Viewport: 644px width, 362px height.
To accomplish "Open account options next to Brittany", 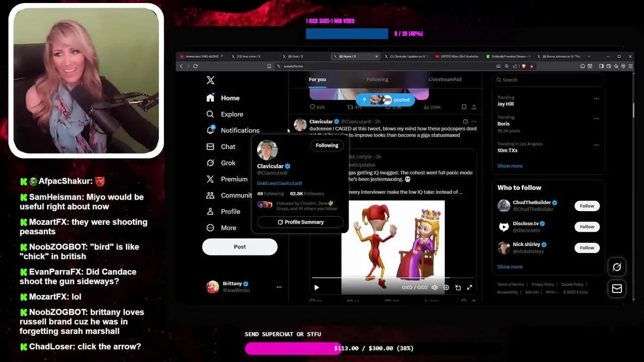I will [279, 287].
